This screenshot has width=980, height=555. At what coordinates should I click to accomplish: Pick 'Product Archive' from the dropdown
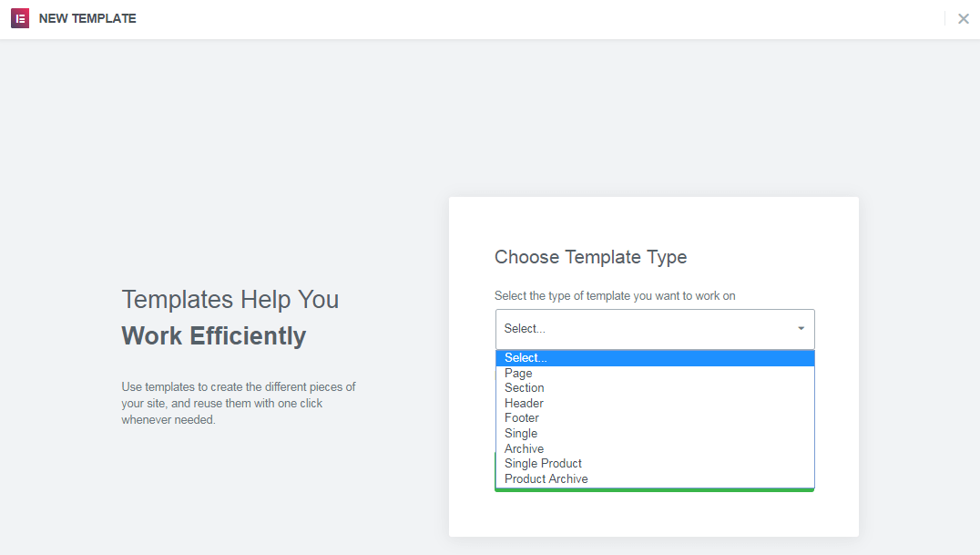pos(546,478)
